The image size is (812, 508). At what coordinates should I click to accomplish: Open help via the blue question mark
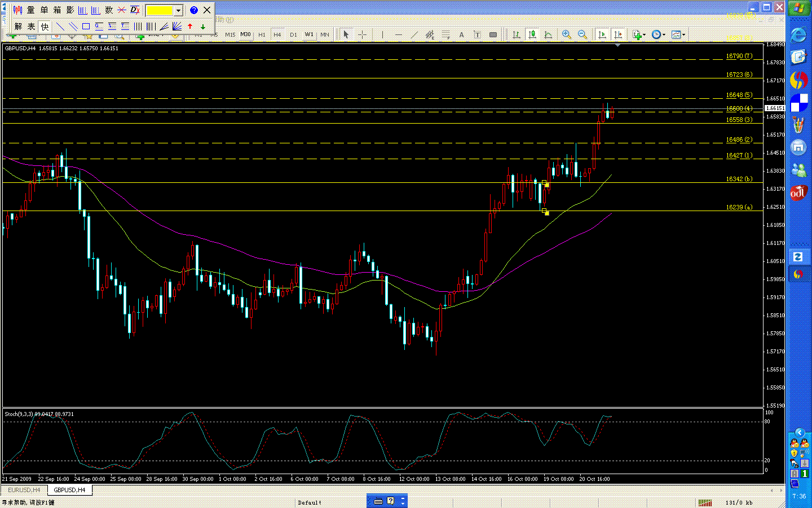tap(194, 10)
